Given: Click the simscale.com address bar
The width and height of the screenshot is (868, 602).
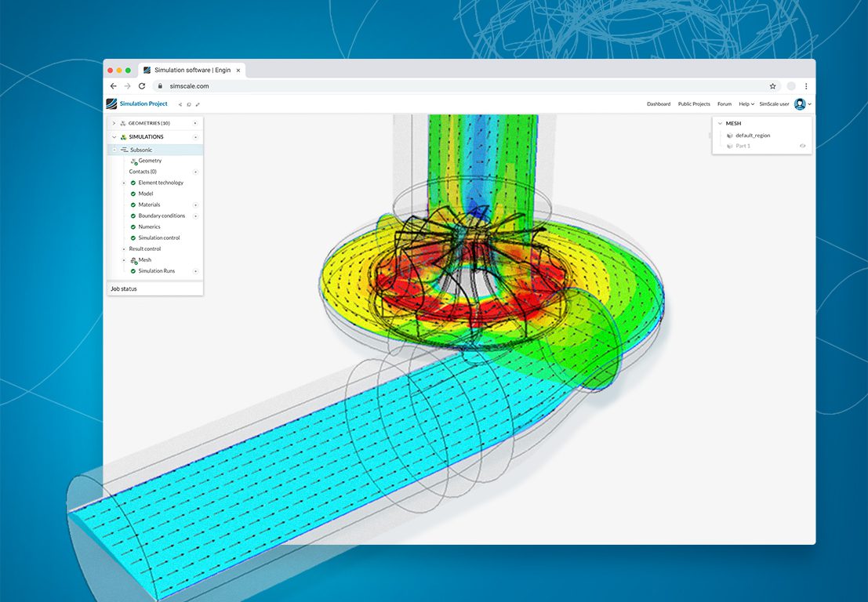Looking at the screenshot, I should (x=465, y=85).
